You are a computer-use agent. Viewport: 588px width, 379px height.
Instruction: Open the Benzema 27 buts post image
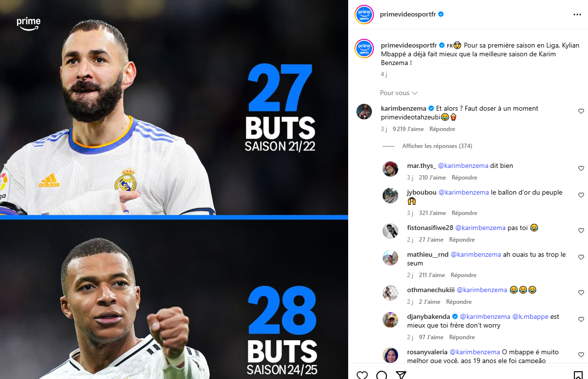[174, 107]
